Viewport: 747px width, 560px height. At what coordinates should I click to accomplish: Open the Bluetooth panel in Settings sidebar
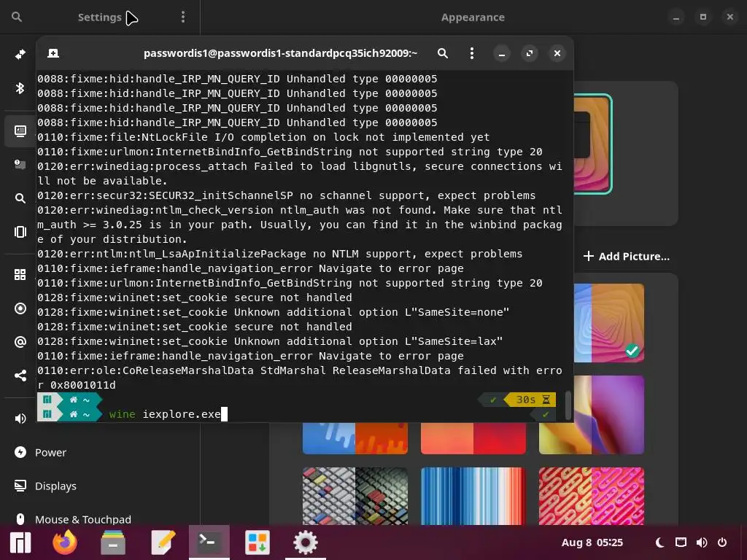(20, 88)
